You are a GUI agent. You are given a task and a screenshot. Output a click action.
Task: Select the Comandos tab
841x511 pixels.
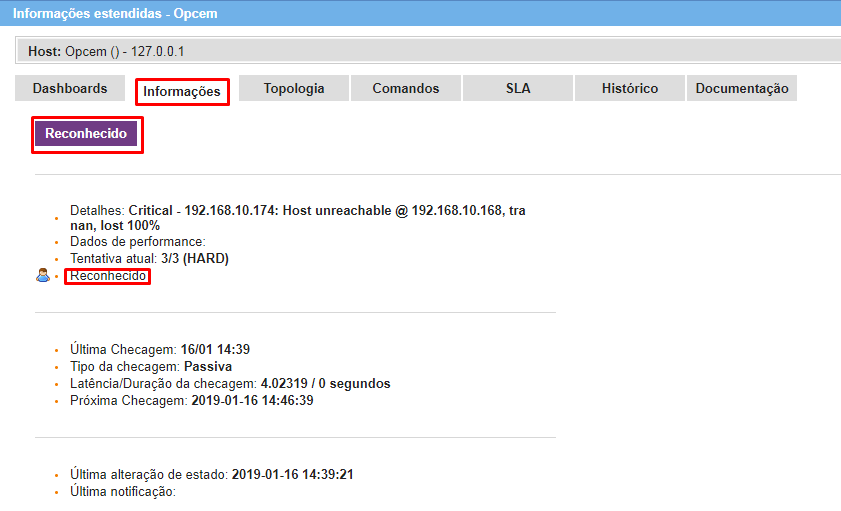(x=406, y=89)
